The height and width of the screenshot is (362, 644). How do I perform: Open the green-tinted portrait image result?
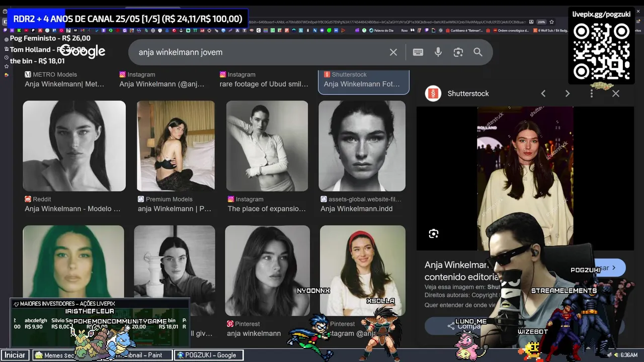click(73, 261)
